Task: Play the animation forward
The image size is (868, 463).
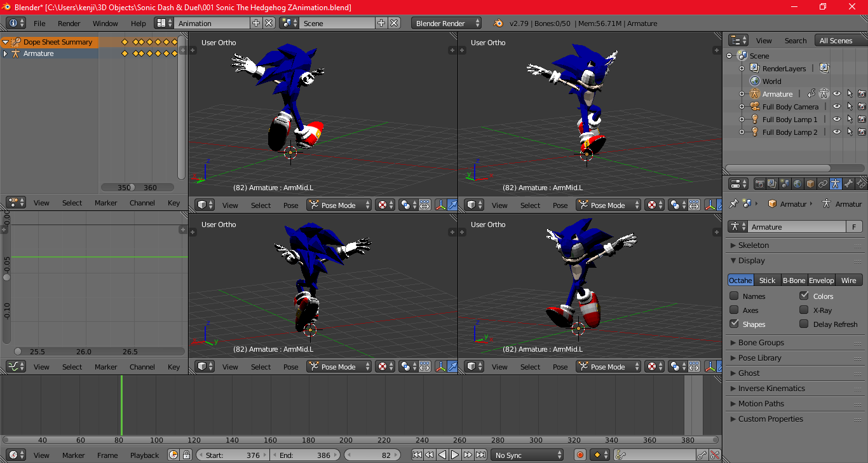Action: point(455,455)
